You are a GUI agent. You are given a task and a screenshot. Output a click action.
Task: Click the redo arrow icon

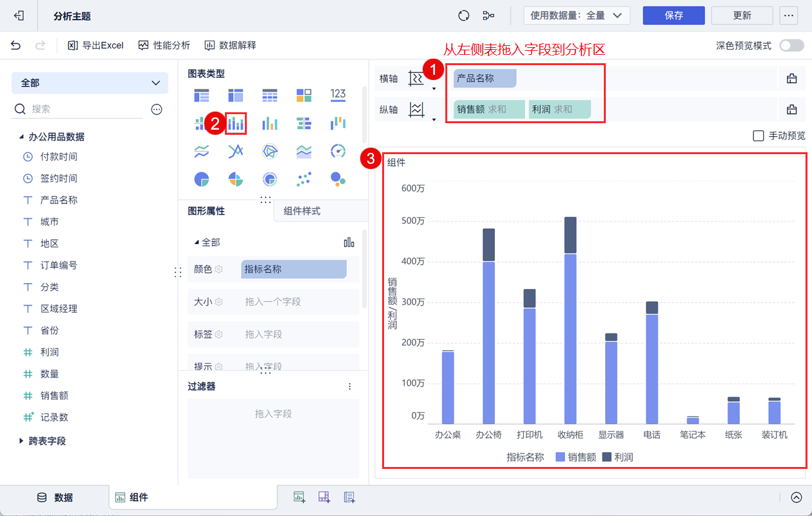coord(40,45)
